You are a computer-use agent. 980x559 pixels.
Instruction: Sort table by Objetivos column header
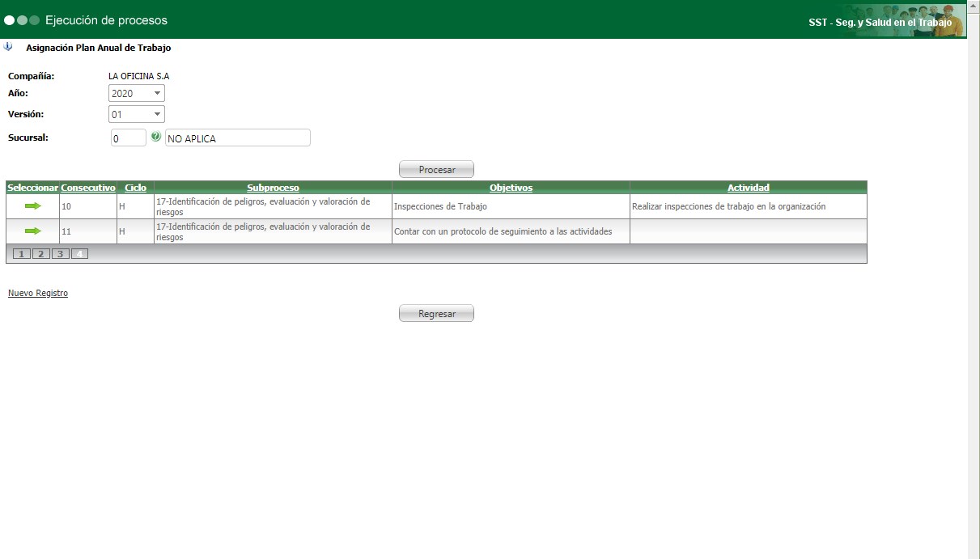[x=511, y=188]
